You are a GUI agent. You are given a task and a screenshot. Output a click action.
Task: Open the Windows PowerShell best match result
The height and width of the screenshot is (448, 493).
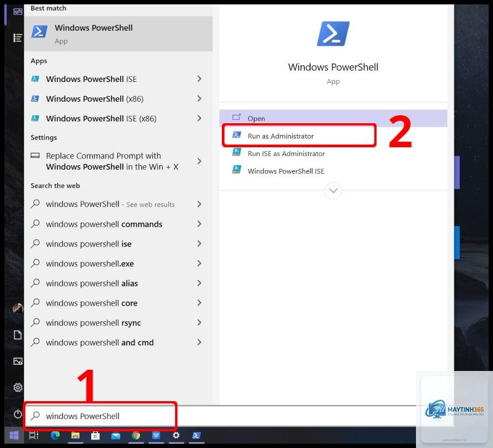point(118,34)
